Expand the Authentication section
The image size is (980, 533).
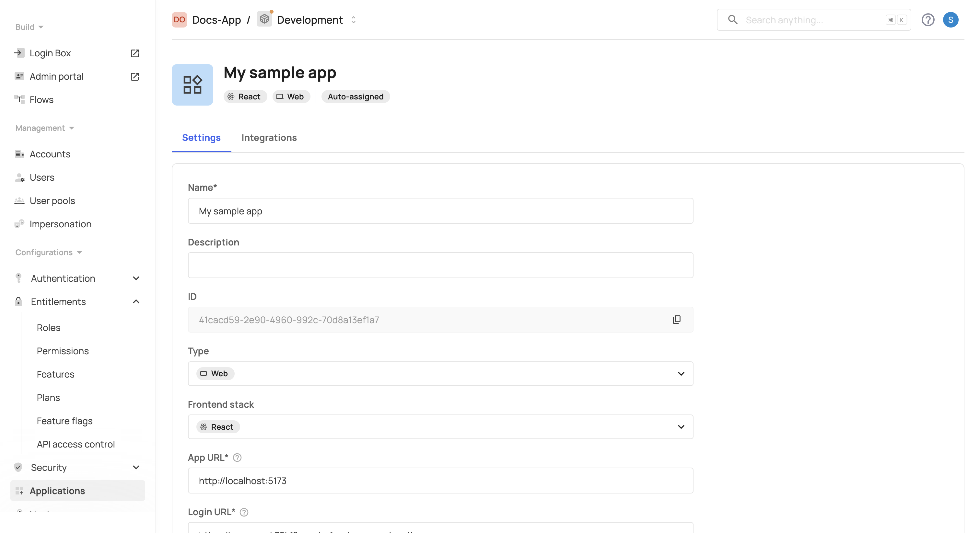pos(136,278)
